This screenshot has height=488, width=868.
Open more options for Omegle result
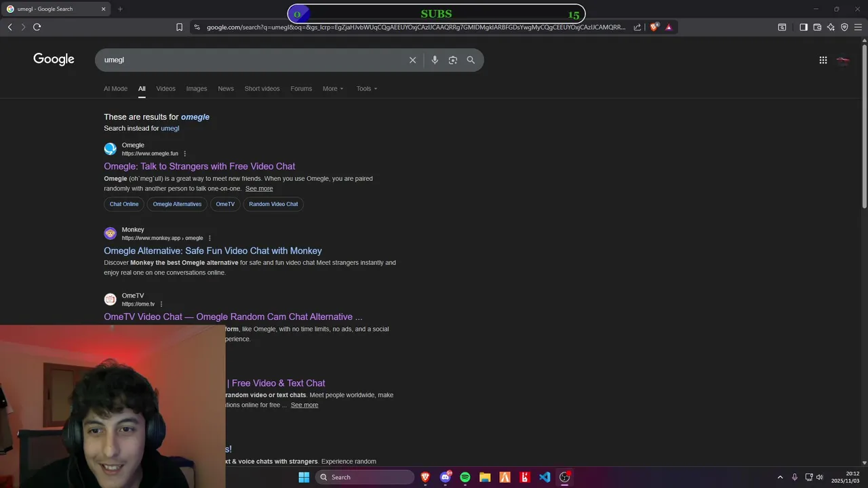pyautogui.click(x=184, y=154)
